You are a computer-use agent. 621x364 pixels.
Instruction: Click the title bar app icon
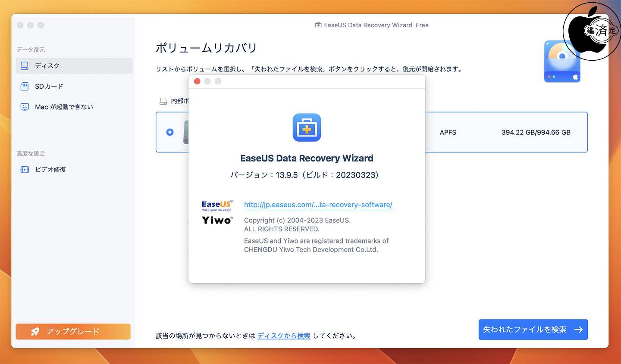tap(318, 25)
